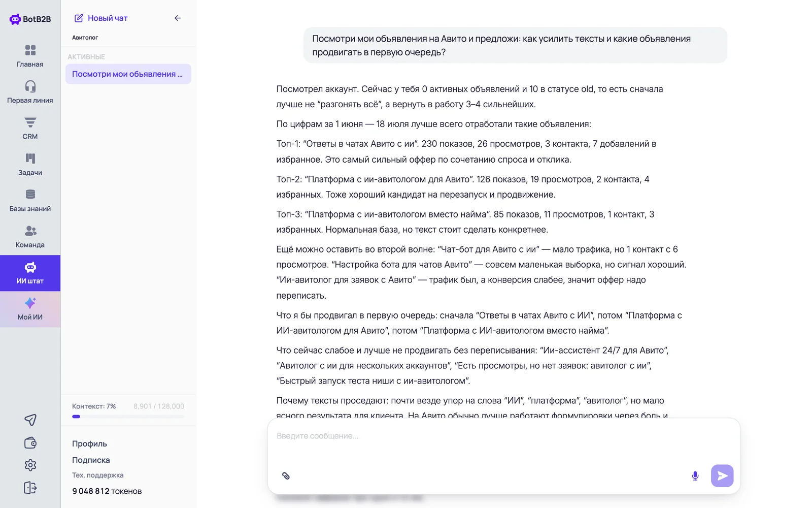Select ИИ штат in sidebar
The image size is (812, 508).
coord(30,273)
